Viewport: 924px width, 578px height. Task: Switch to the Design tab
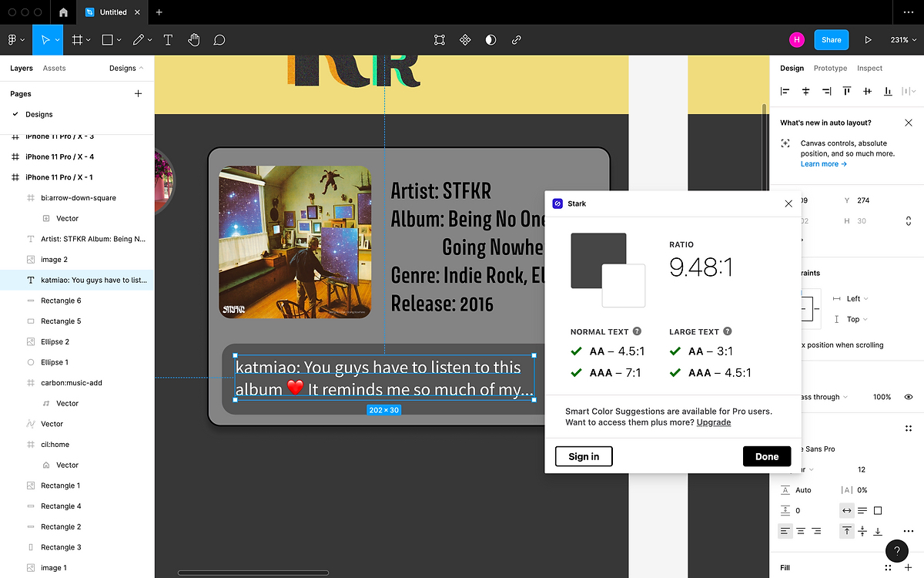coord(792,68)
